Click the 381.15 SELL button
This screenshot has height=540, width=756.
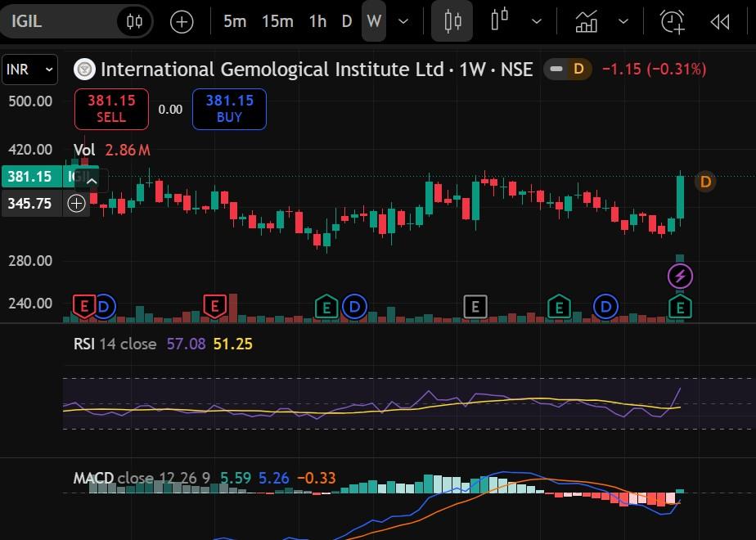tap(111, 109)
